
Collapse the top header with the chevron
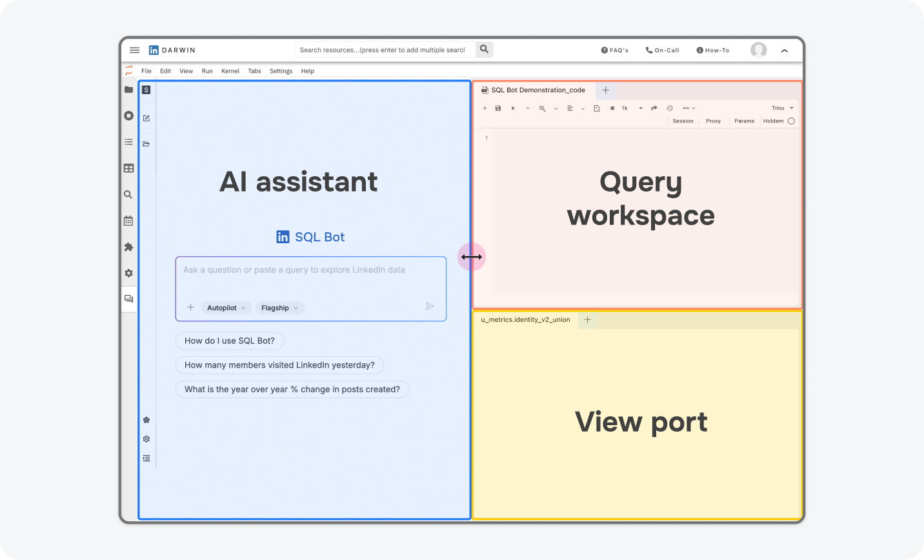click(785, 50)
